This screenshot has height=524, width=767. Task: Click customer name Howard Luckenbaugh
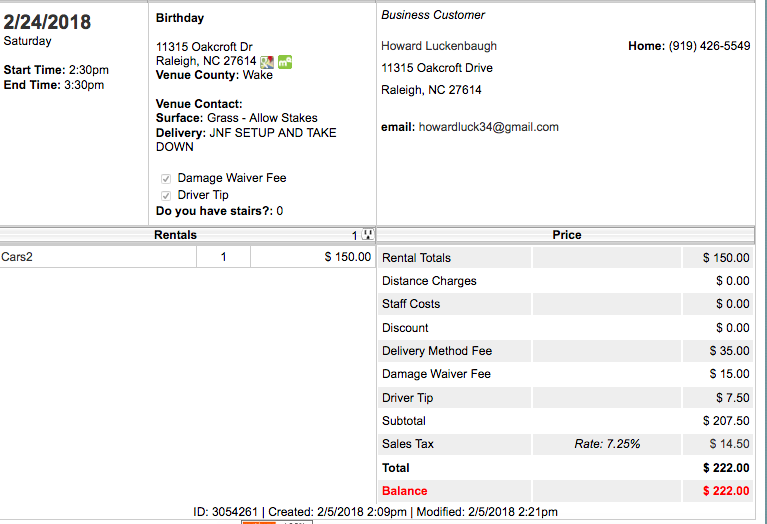439,46
